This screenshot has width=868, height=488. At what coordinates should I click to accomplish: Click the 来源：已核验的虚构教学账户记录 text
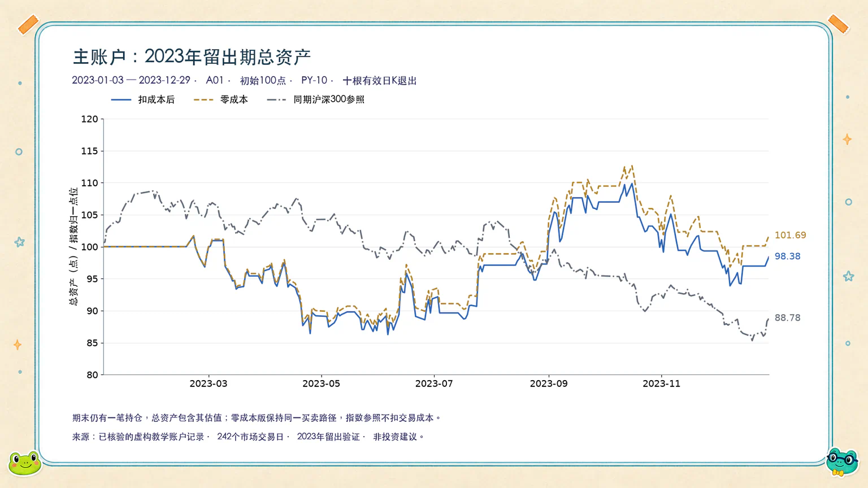point(138,437)
